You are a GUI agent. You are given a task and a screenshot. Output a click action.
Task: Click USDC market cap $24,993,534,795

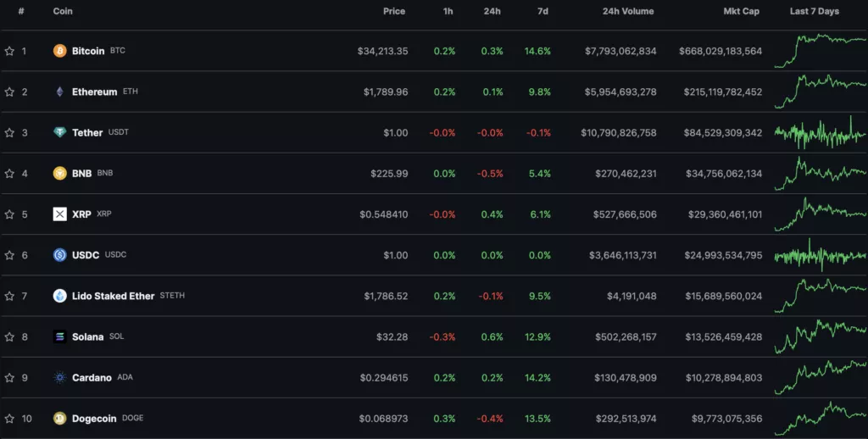coord(724,255)
